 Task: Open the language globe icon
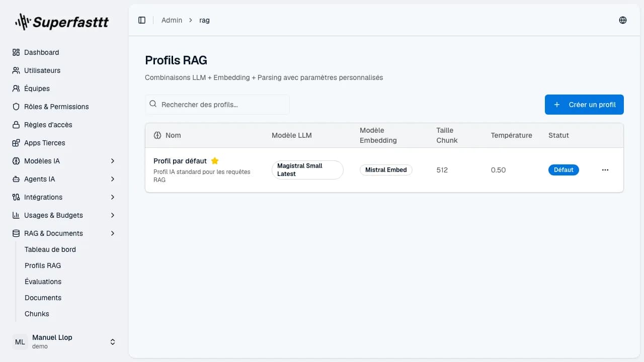(623, 20)
